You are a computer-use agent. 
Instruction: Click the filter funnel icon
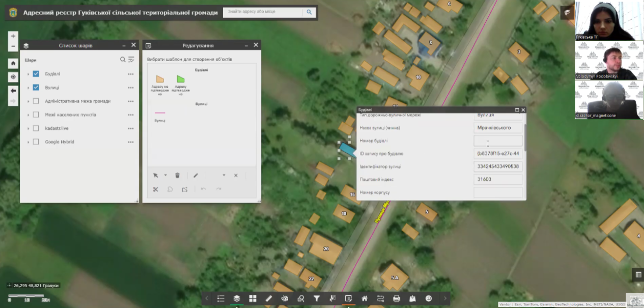tap(317, 298)
